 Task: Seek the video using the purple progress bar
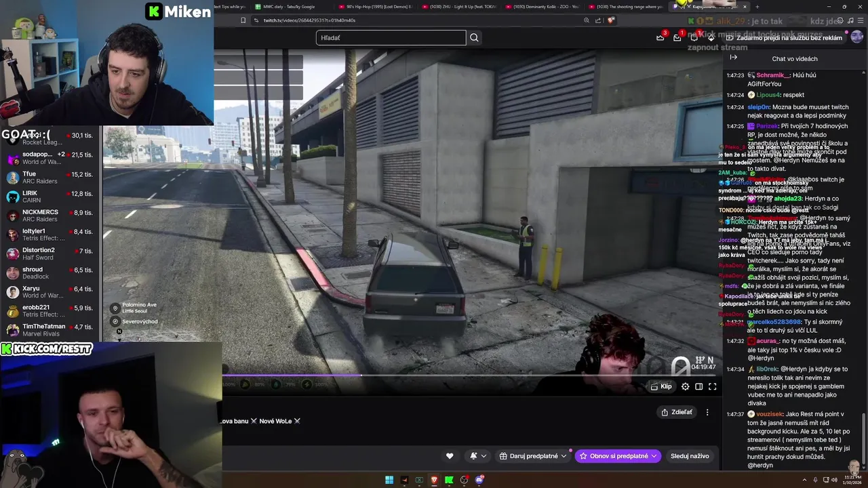pos(469,375)
